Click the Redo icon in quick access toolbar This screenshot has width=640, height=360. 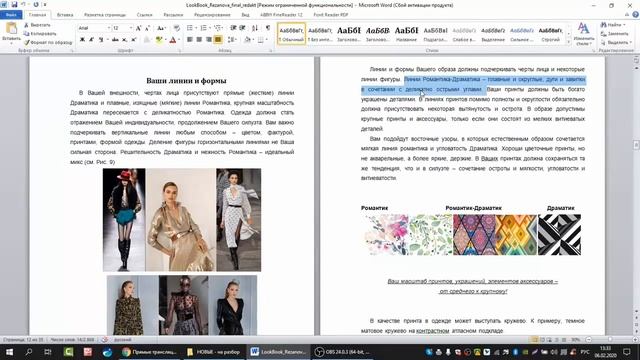point(36,4)
